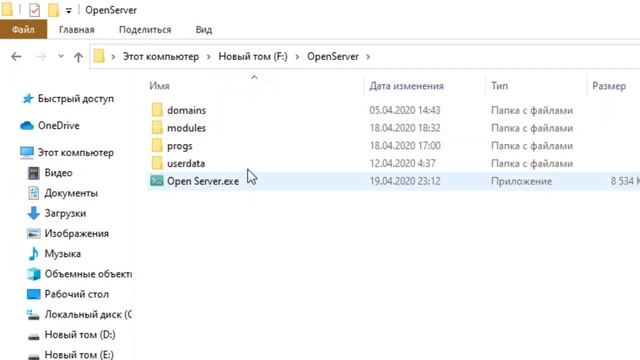The image size is (640, 360).
Task: Select the progs folder icon
Action: (x=157, y=145)
